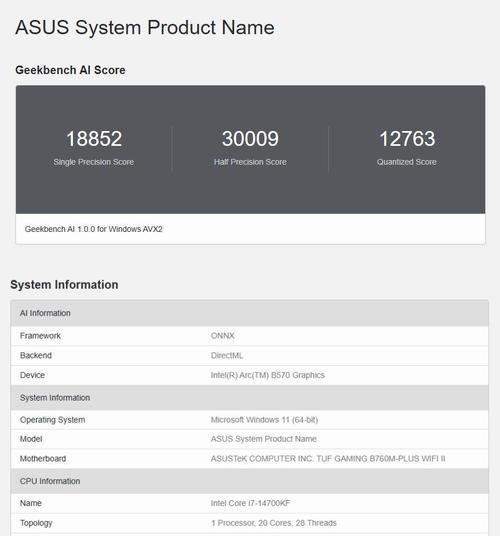500x536 pixels.
Task: Select the 12763 Quantized Score
Action: (x=407, y=138)
